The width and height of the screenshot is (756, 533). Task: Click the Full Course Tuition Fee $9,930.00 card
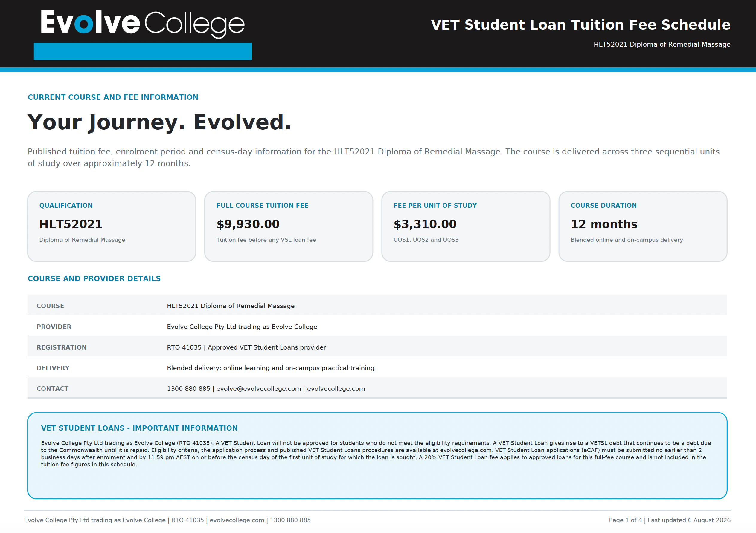point(289,226)
